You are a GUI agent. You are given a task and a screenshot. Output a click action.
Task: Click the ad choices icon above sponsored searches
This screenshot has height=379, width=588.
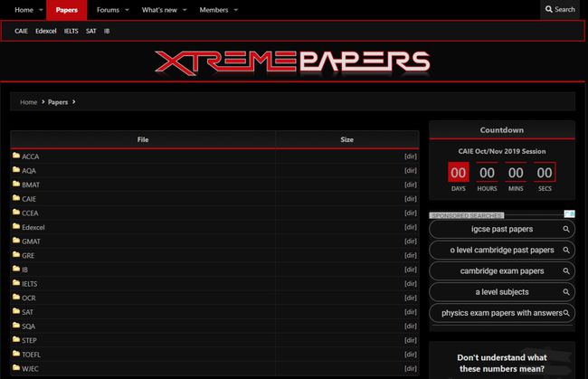coord(570,214)
